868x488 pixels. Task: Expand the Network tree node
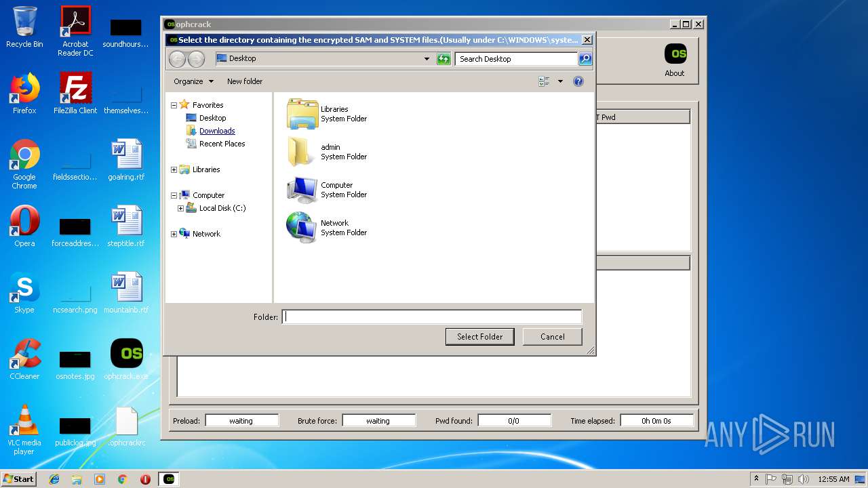[174, 235]
